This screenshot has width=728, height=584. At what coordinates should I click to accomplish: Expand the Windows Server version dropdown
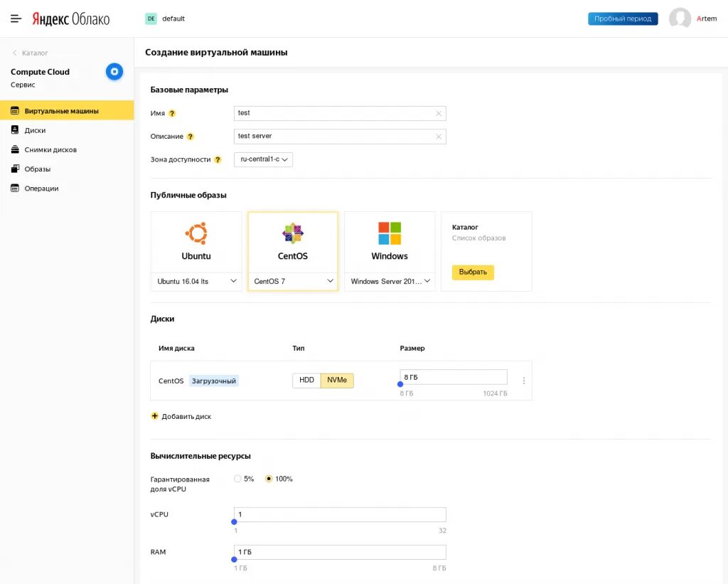[x=390, y=282]
